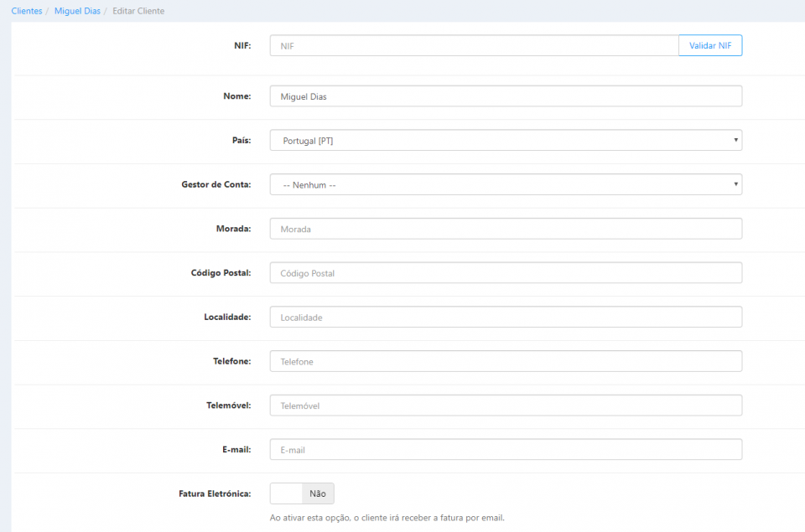805x532 pixels.
Task: Focus the E-mail input field
Action: pyautogui.click(x=504, y=449)
